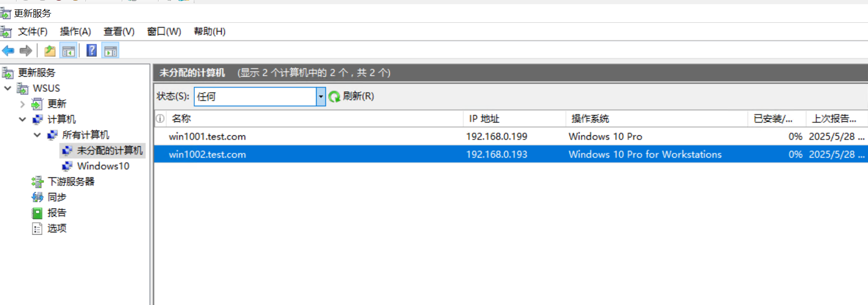Image resolution: width=868 pixels, height=305 pixels.
Task: Select the 报告 tree item
Action: [57, 213]
